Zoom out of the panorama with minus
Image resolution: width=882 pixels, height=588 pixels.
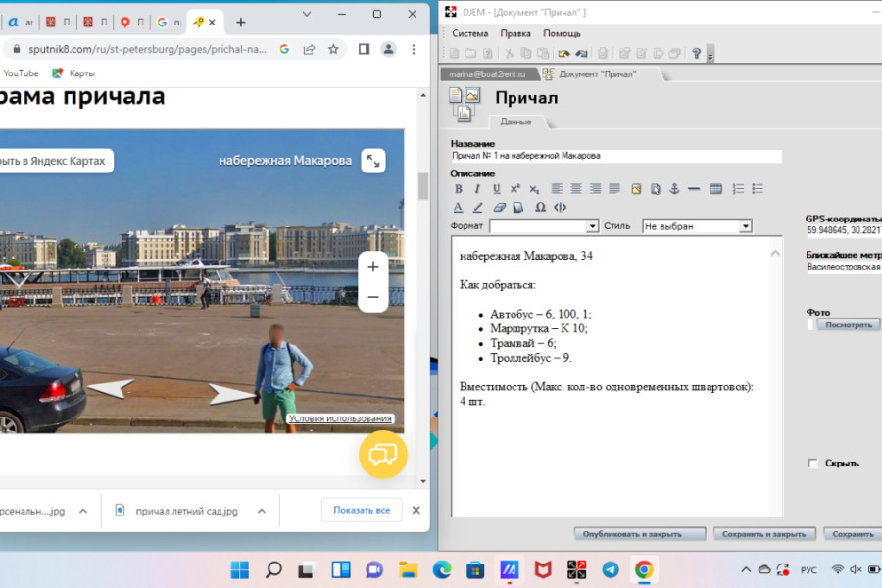click(373, 297)
